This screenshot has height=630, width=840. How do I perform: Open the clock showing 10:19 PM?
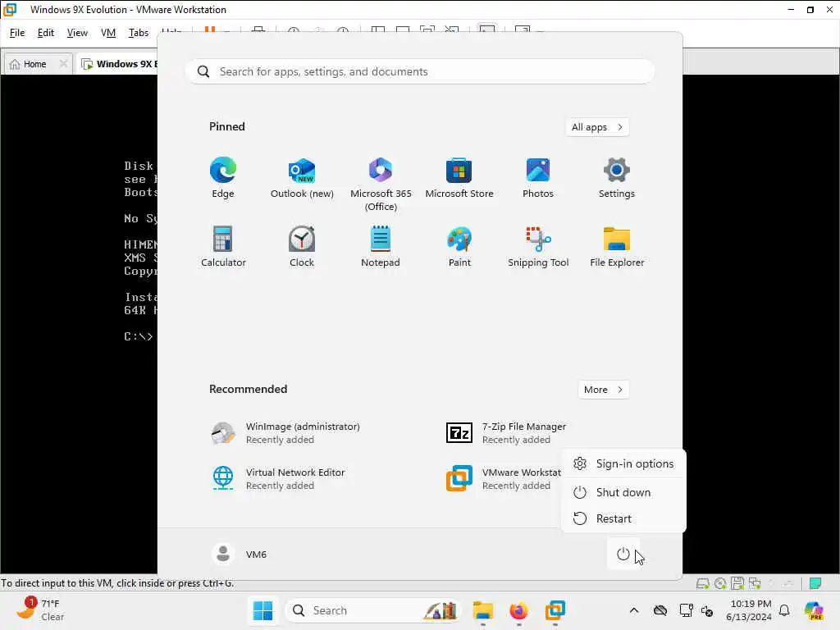(748, 610)
